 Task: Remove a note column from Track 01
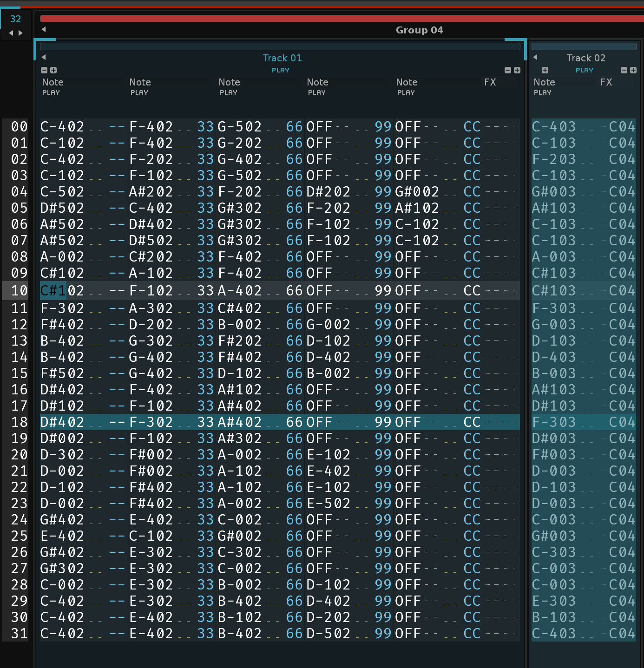(x=44, y=70)
